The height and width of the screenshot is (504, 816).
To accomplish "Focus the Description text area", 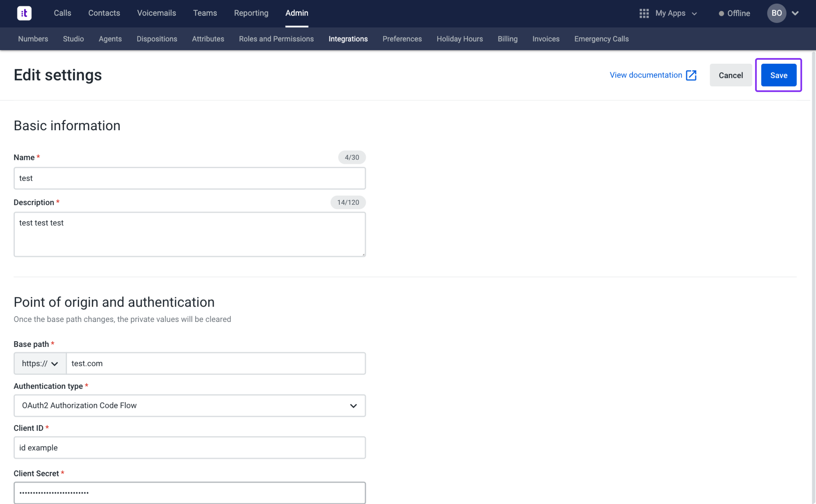I will coord(190,234).
